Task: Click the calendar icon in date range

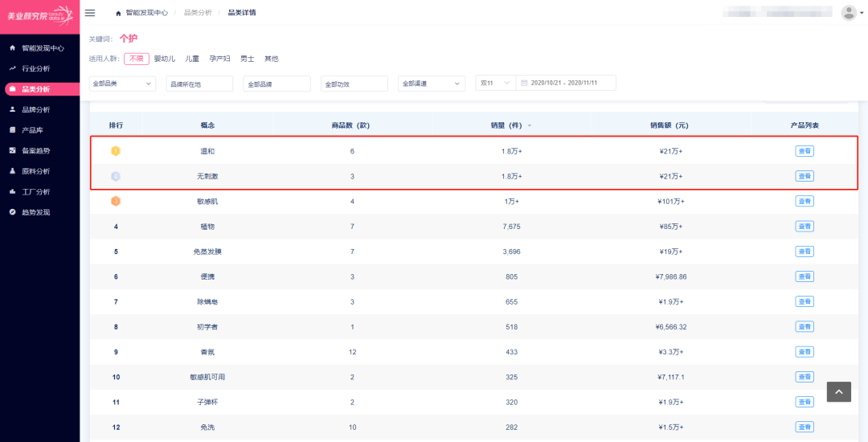Action: tap(524, 84)
